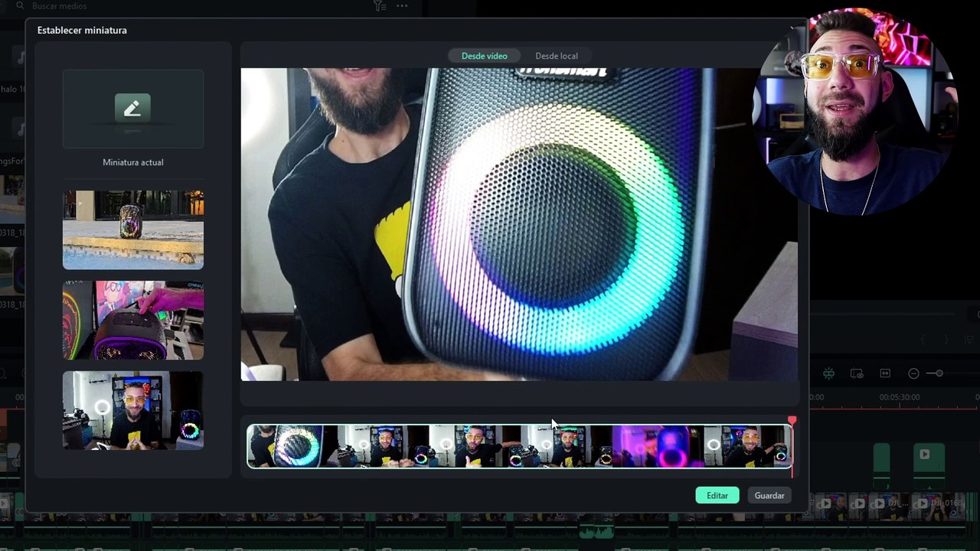Viewport: 980px width, 551px height.
Task: Click the timeline zoom slider handle
Action: click(939, 373)
